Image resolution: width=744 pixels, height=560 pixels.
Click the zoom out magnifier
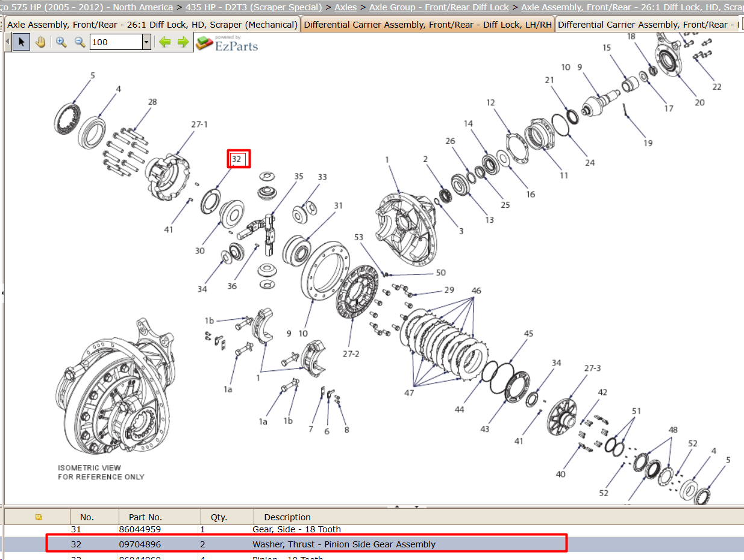tap(80, 42)
